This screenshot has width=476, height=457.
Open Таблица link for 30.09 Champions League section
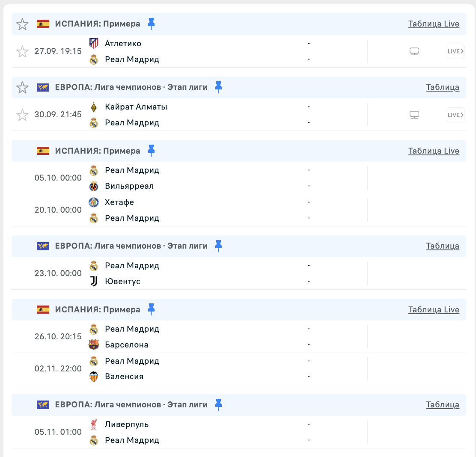click(443, 87)
